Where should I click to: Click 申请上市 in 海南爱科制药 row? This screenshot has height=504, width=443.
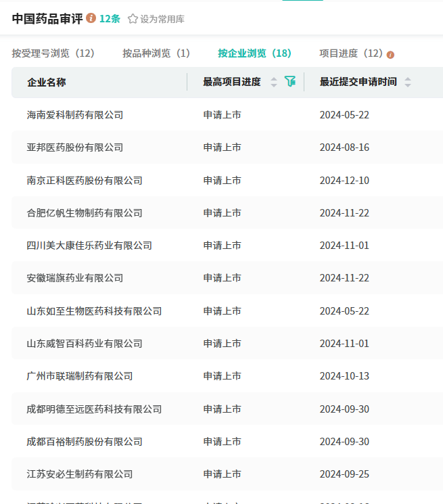[x=223, y=115]
